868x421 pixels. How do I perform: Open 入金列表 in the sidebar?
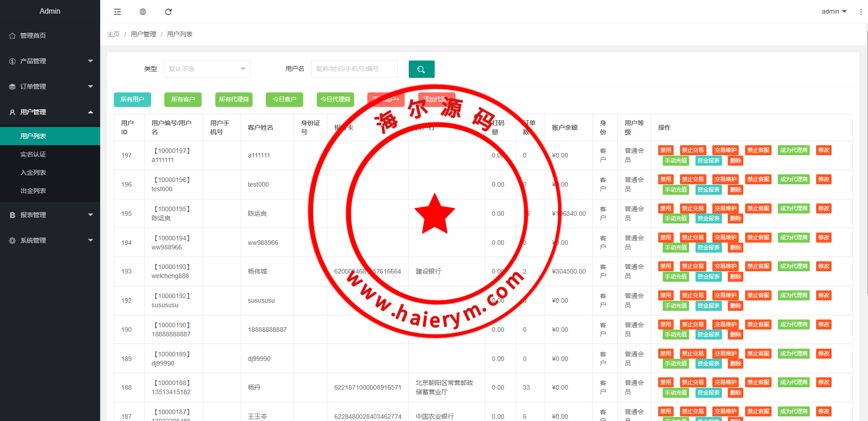click(33, 172)
